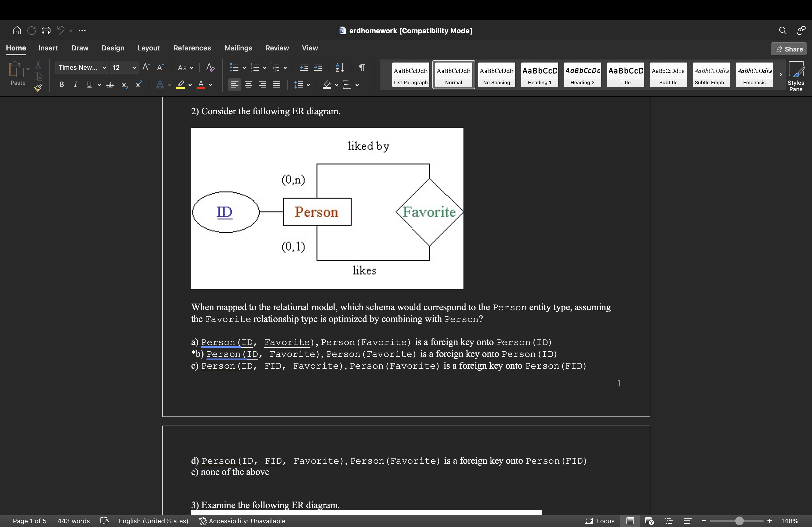The width and height of the screenshot is (812, 527).
Task: Clear all formatting icon
Action: click(210, 68)
